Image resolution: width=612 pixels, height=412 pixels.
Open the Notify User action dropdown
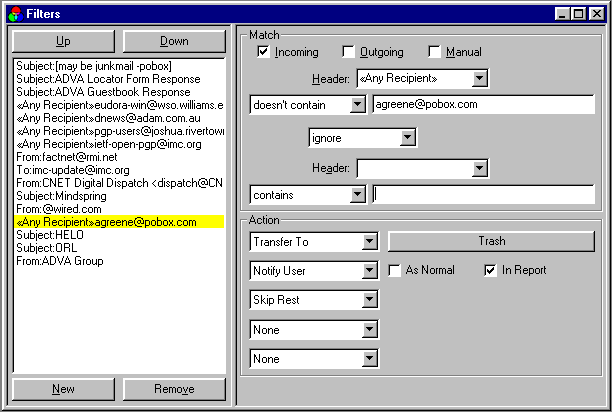click(369, 270)
